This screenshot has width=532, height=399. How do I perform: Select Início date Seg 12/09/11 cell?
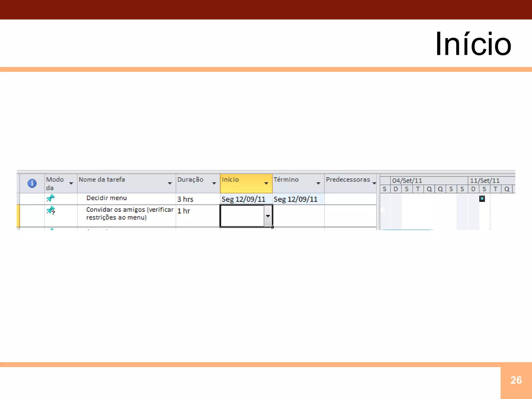(x=243, y=199)
